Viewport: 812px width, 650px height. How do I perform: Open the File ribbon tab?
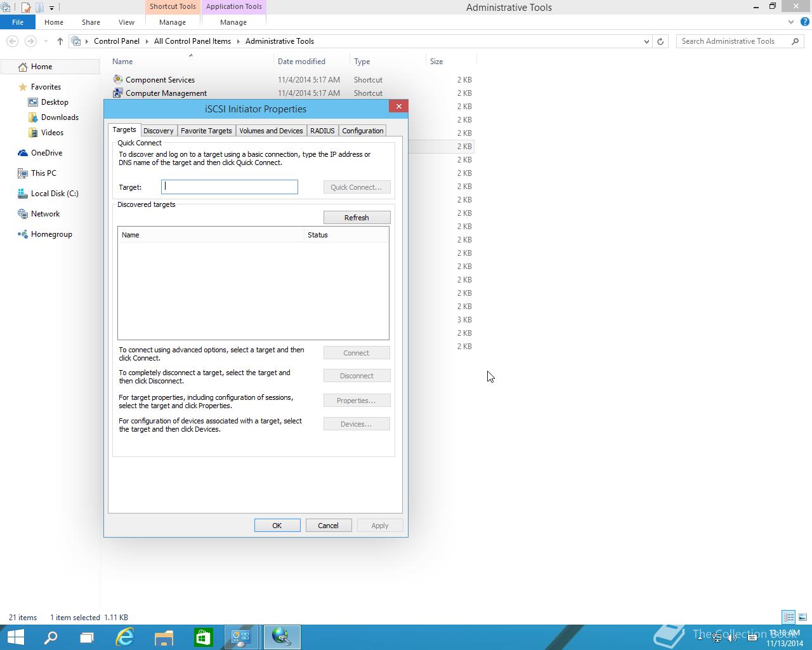tap(18, 22)
